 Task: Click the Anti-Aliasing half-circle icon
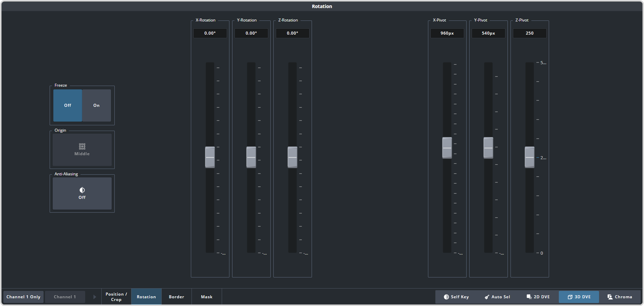click(82, 190)
